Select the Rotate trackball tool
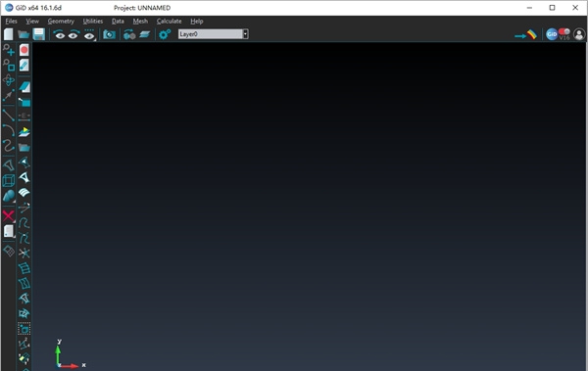Viewport: 588px width, 371px height. 9,80
